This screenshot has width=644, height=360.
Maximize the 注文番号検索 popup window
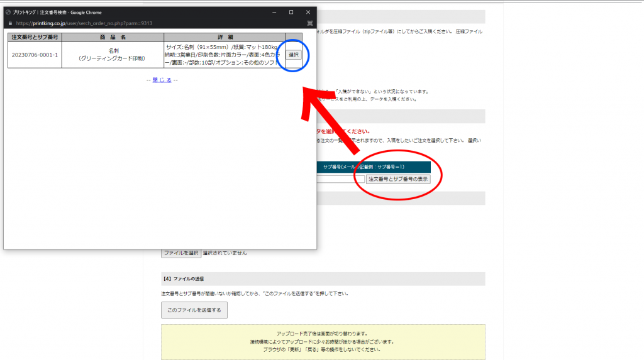pyautogui.click(x=291, y=12)
